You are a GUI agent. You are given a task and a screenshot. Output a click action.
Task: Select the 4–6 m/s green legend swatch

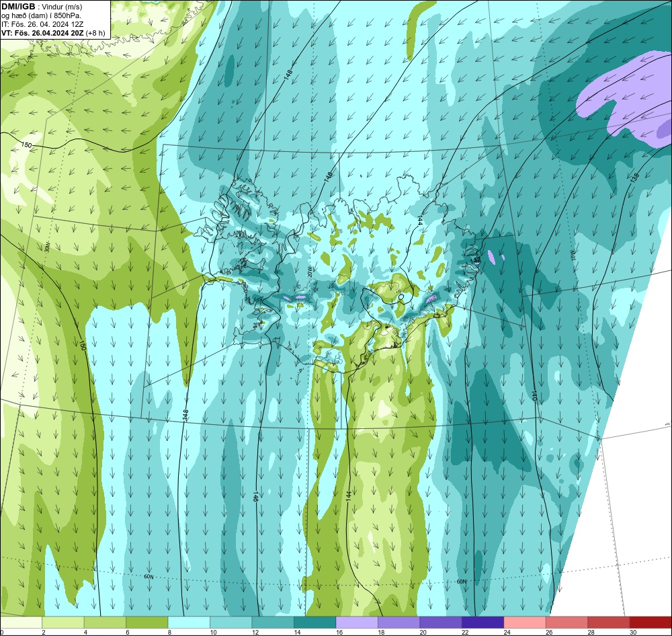pos(105,623)
